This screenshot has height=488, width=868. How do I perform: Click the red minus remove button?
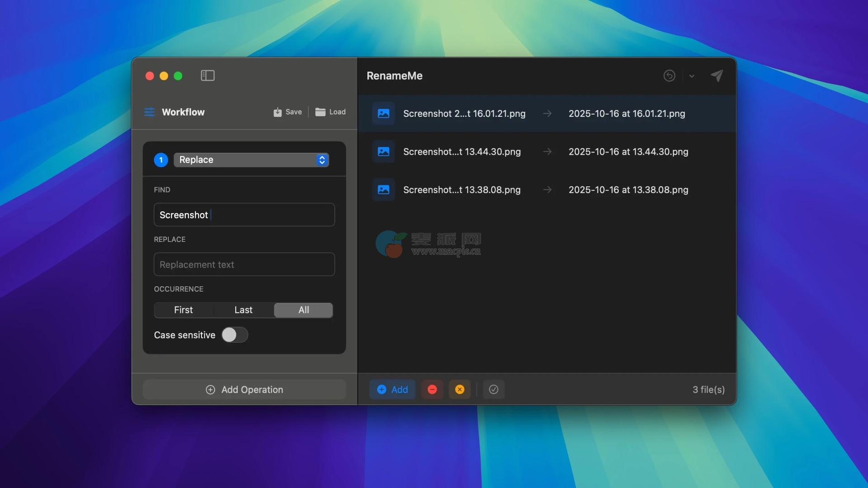pos(432,389)
